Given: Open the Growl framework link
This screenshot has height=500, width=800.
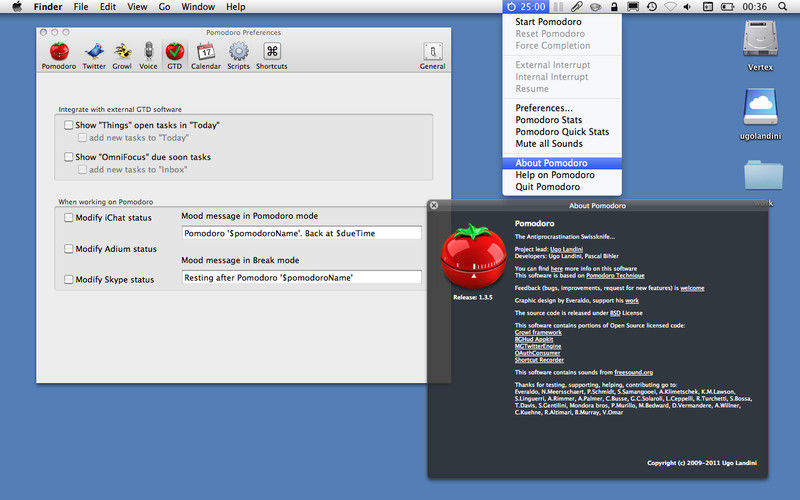Looking at the screenshot, I should point(538,333).
